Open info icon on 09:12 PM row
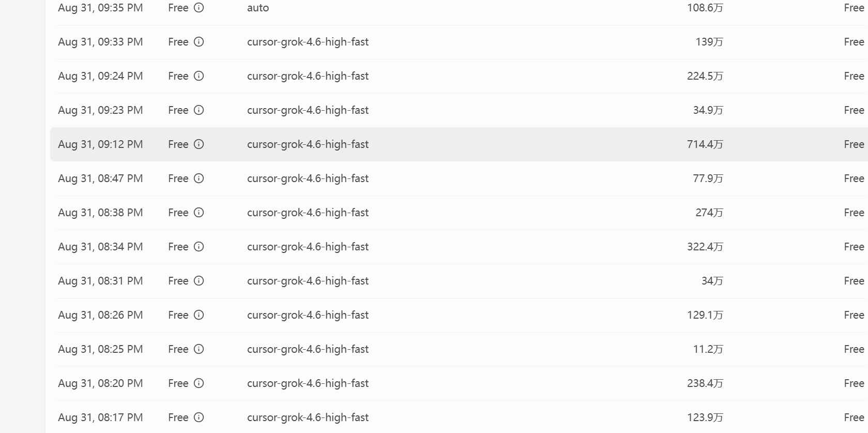Screen dimensions: 868x433 click(199, 144)
